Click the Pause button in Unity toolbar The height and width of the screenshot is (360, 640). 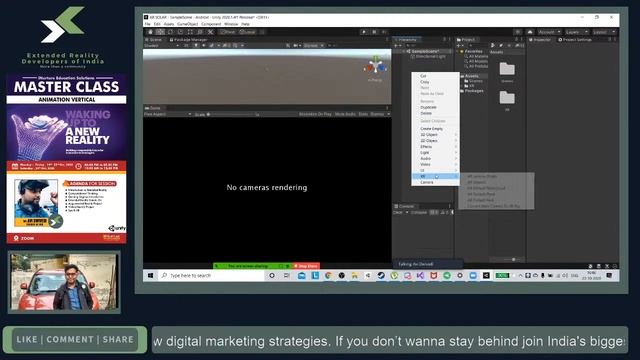pos(374,32)
